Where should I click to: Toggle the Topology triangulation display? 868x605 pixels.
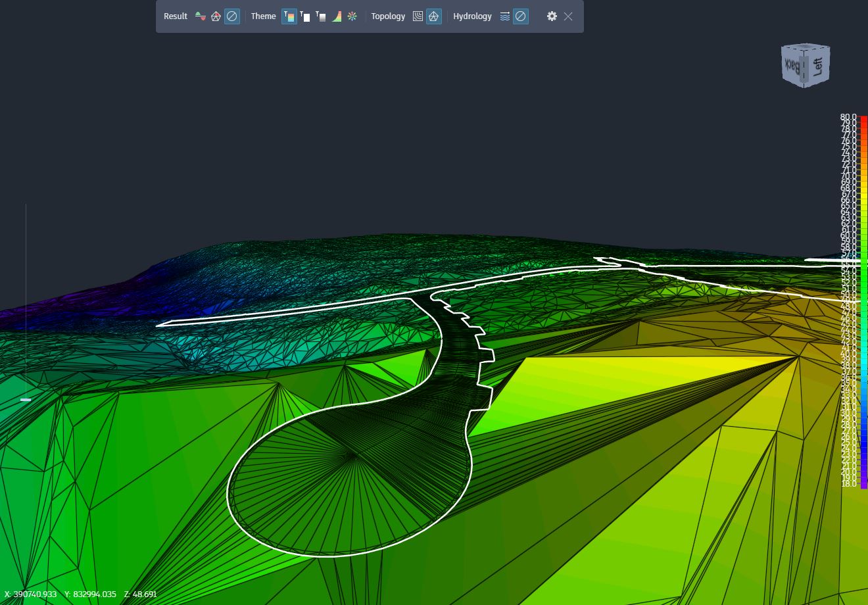(432, 16)
